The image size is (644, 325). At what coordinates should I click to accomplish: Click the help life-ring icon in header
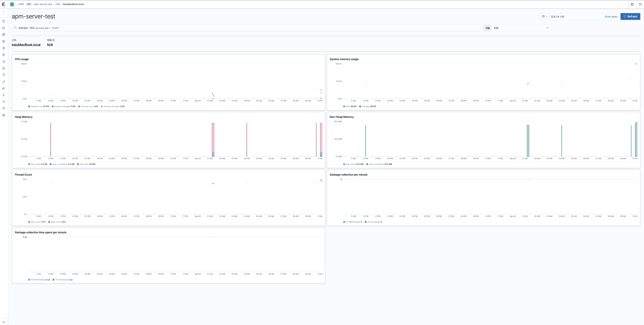click(632, 4)
